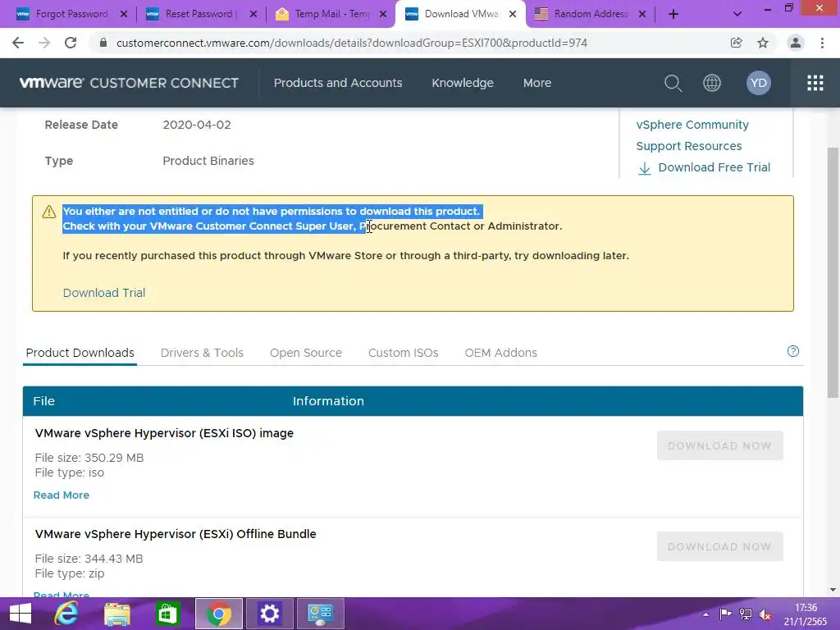Click the browser forward arrow
The image size is (840, 630).
(x=44, y=43)
